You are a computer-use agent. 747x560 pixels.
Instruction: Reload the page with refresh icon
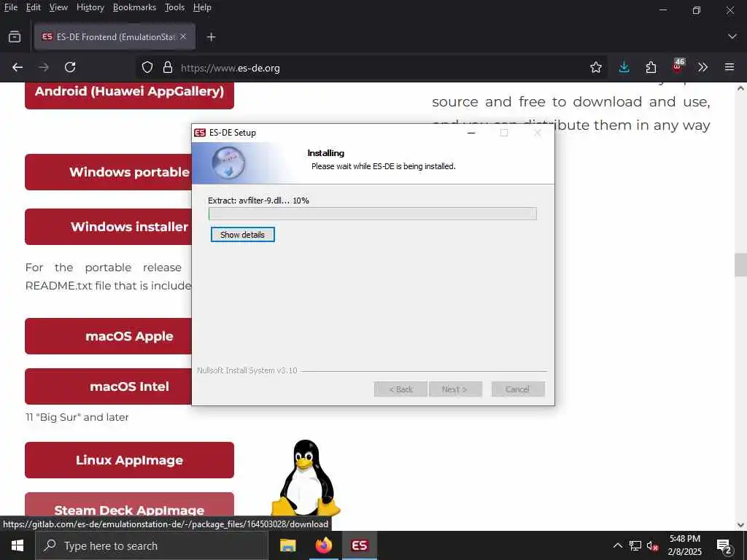click(x=70, y=68)
